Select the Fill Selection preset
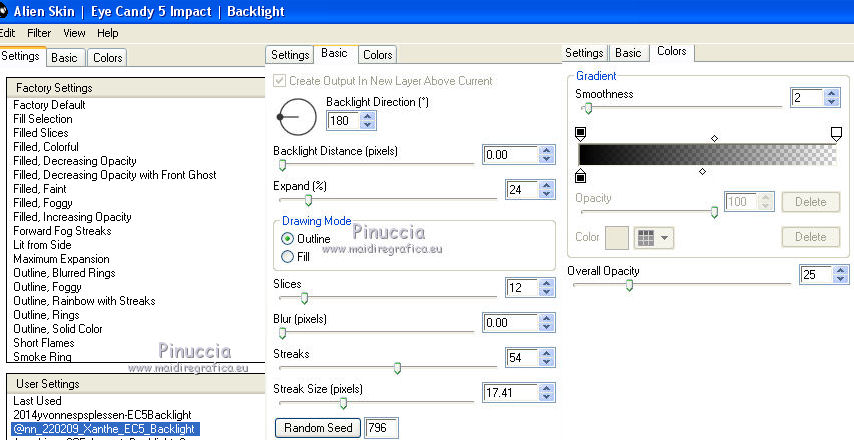This screenshot has width=854, height=440. (42, 119)
